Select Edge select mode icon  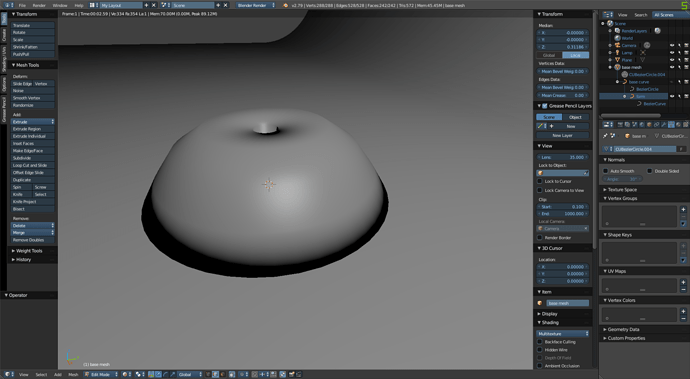pos(215,374)
